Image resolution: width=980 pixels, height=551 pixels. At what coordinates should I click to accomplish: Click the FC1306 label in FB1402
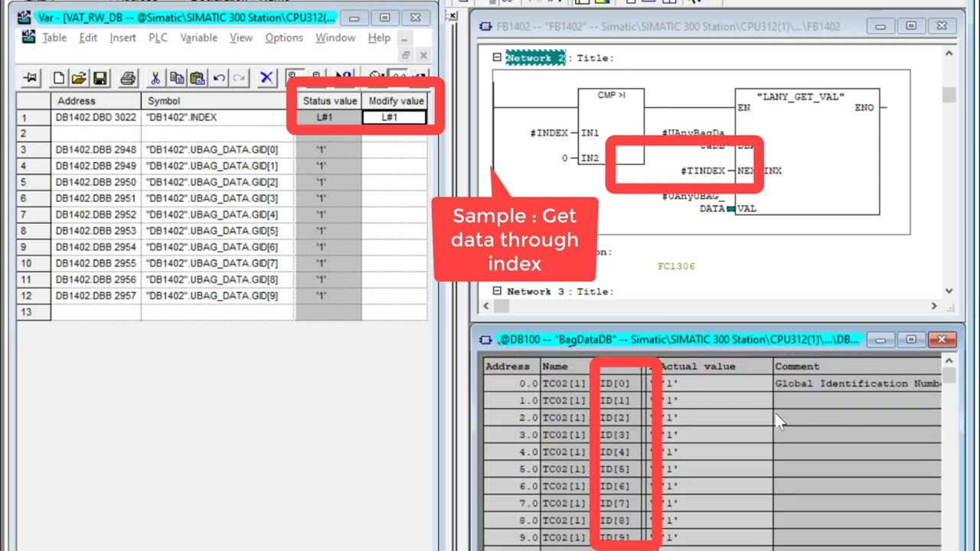(x=676, y=266)
